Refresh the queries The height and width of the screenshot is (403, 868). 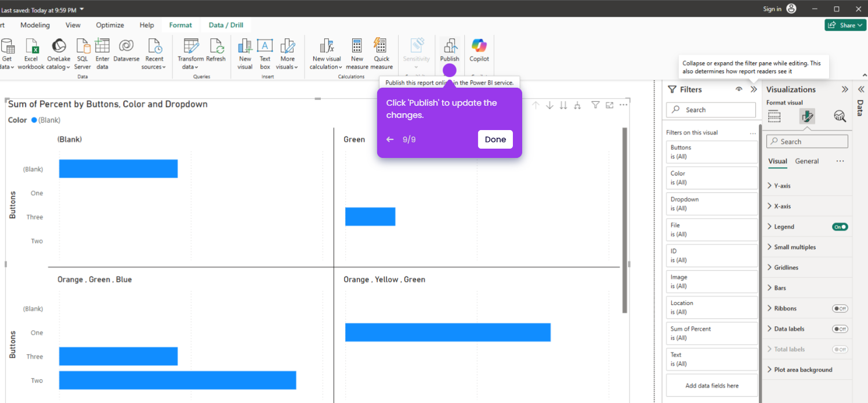point(216,51)
